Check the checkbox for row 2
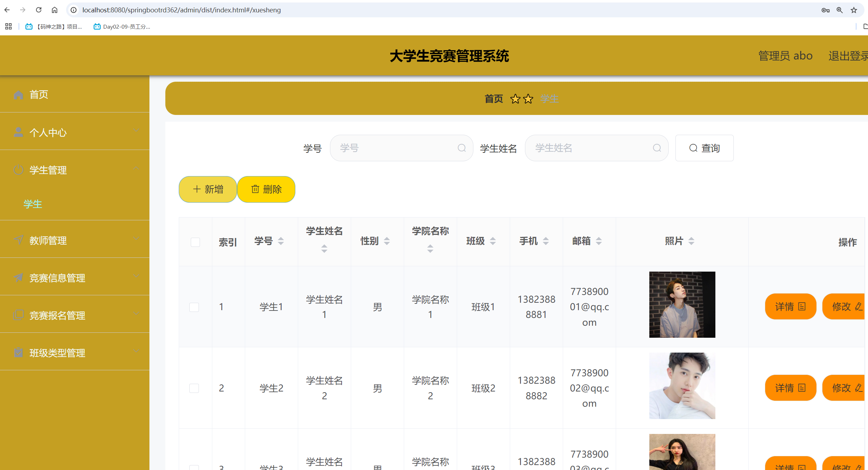 (194, 388)
